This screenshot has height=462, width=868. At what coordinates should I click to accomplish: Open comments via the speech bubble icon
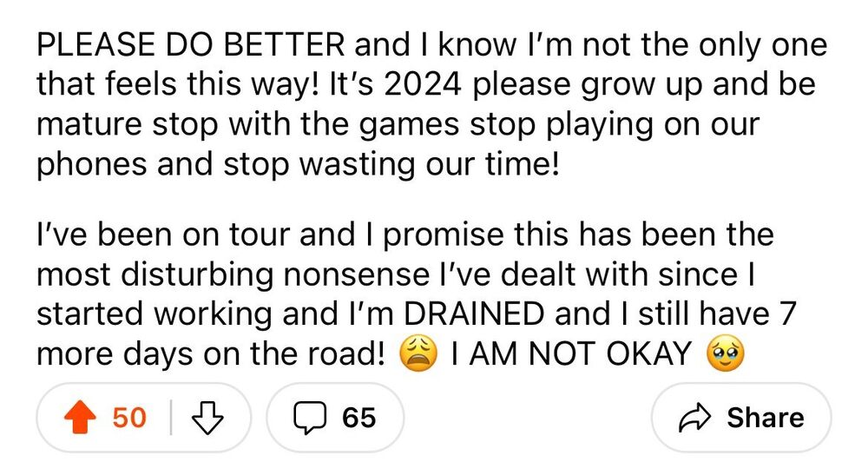(x=309, y=418)
